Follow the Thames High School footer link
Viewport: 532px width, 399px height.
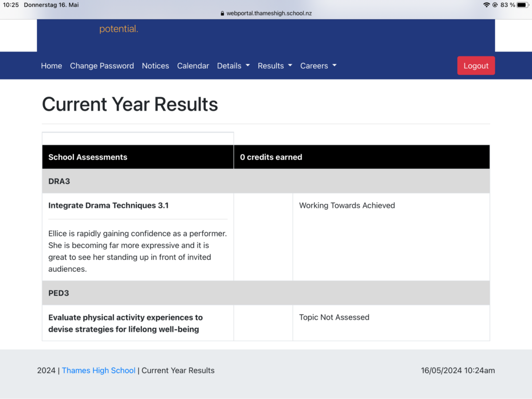[x=99, y=370]
